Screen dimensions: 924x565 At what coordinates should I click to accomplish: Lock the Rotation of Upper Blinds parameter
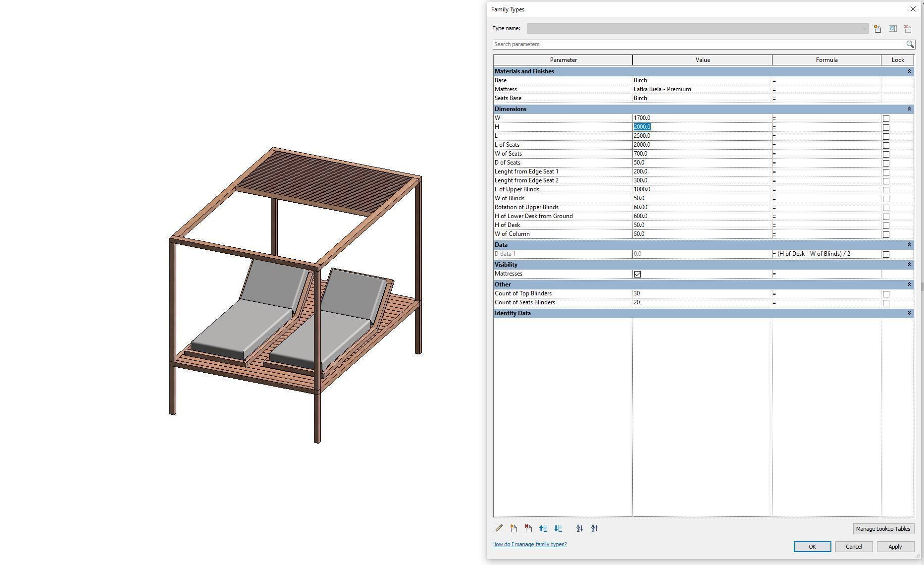click(886, 208)
